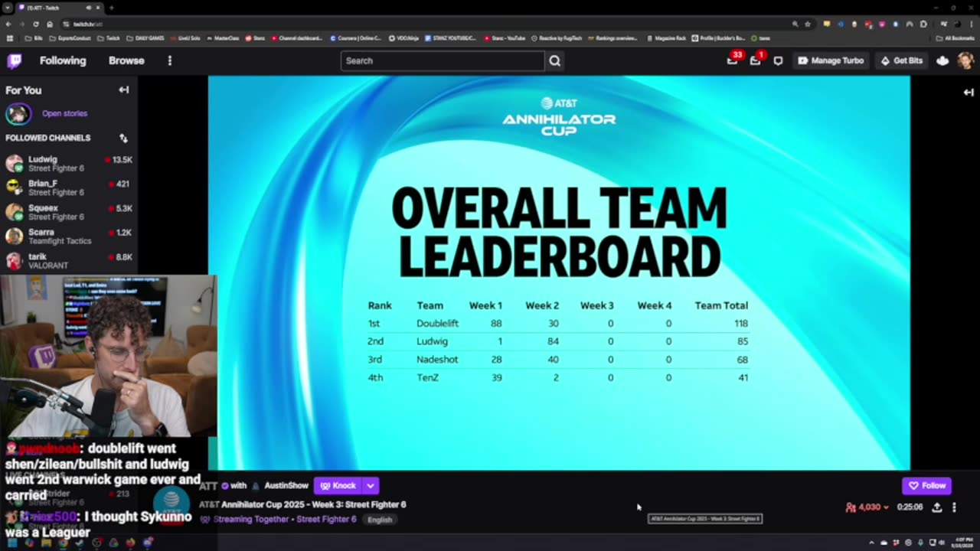Screen dimensions: 980x551
Task: Click the purple Follow button
Action: [x=926, y=485]
